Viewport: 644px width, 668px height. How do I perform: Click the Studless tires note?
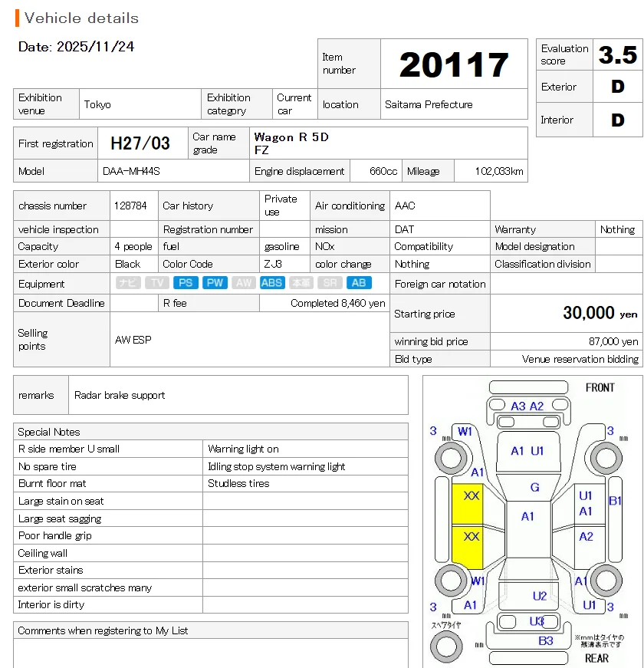tap(238, 483)
